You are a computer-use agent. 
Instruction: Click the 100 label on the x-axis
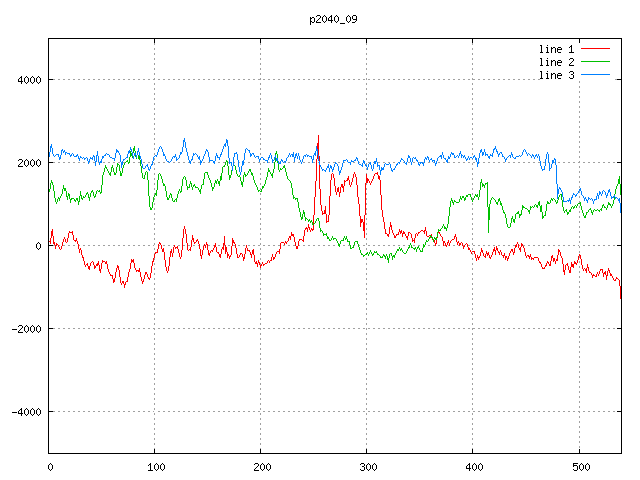pos(155,466)
